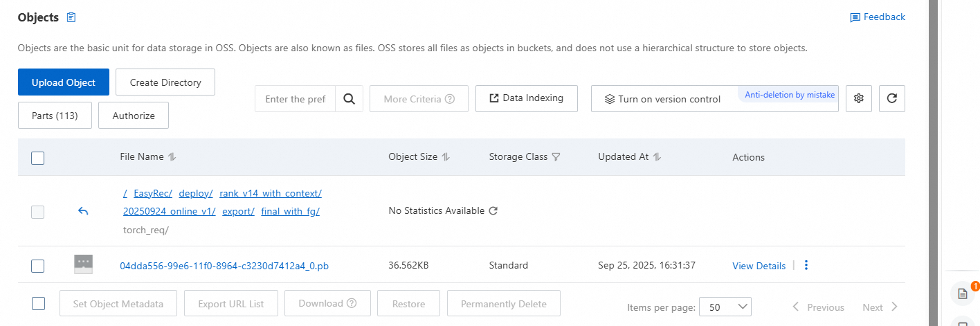The height and width of the screenshot is (326, 980).
Task: Expand Turn on version control option
Action: pyautogui.click(x=662, y=99)
